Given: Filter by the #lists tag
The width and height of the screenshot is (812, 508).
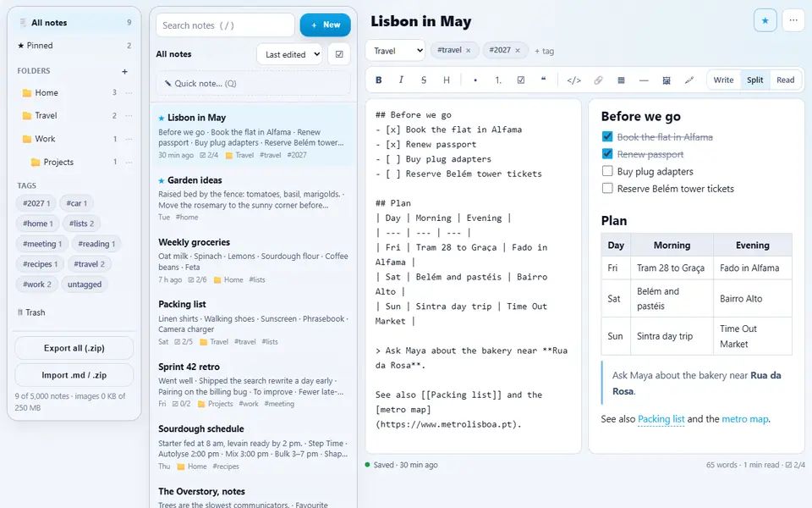Looking at the screenshot, I should point(82,224).
